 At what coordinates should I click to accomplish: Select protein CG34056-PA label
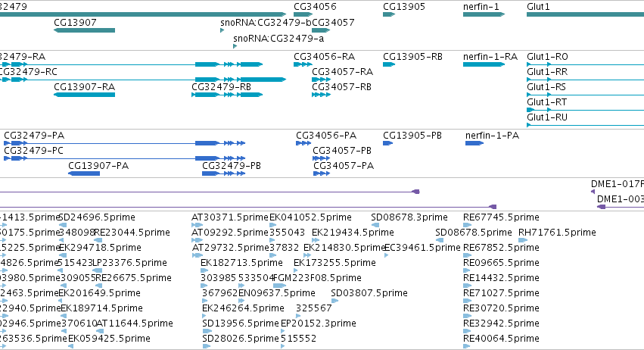326,136
